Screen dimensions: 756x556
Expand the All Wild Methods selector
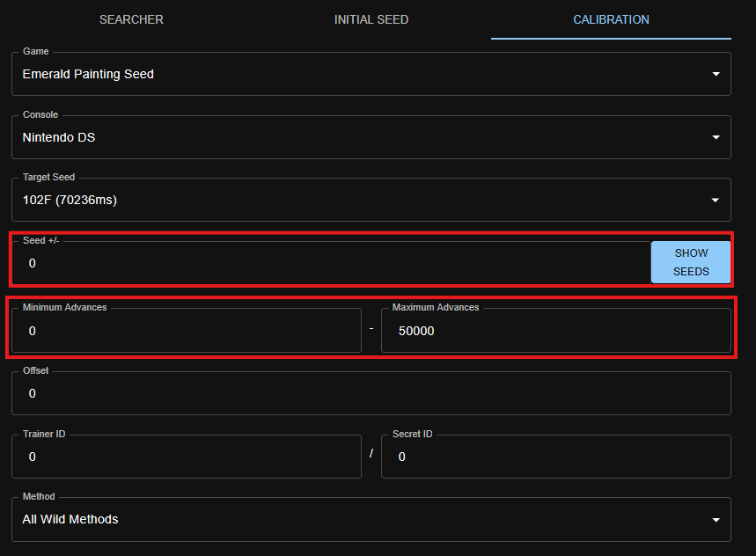(352, 520)
